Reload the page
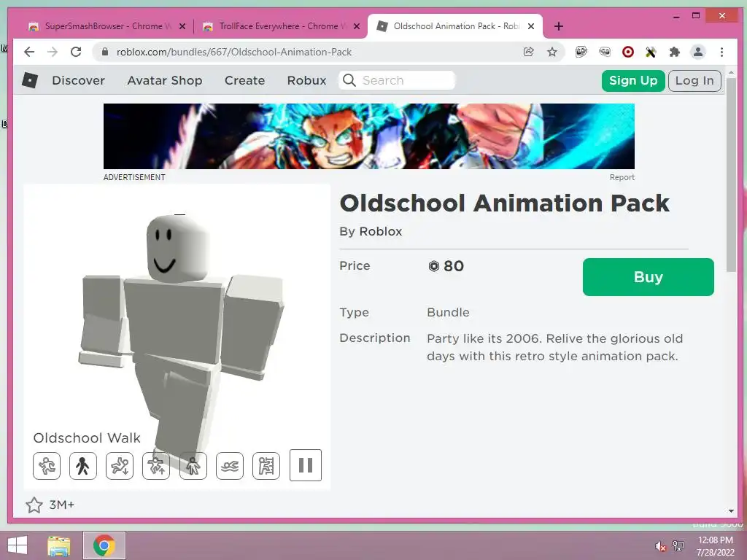Image resolution: width=747 pixels, height=560 pixels. [x=76, y=52]
